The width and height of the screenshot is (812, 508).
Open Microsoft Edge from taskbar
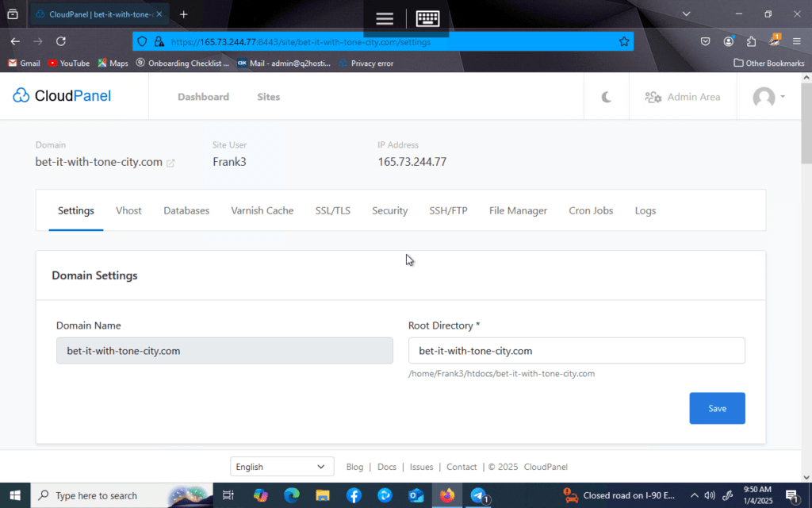coord(292,495)
